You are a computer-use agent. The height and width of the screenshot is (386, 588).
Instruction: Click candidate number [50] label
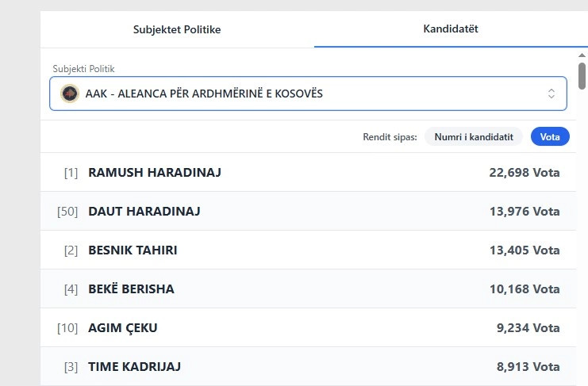tap(67, 211)
